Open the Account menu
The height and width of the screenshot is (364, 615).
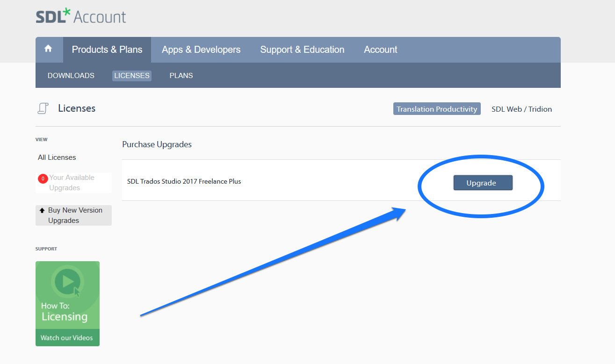[381, 50]
